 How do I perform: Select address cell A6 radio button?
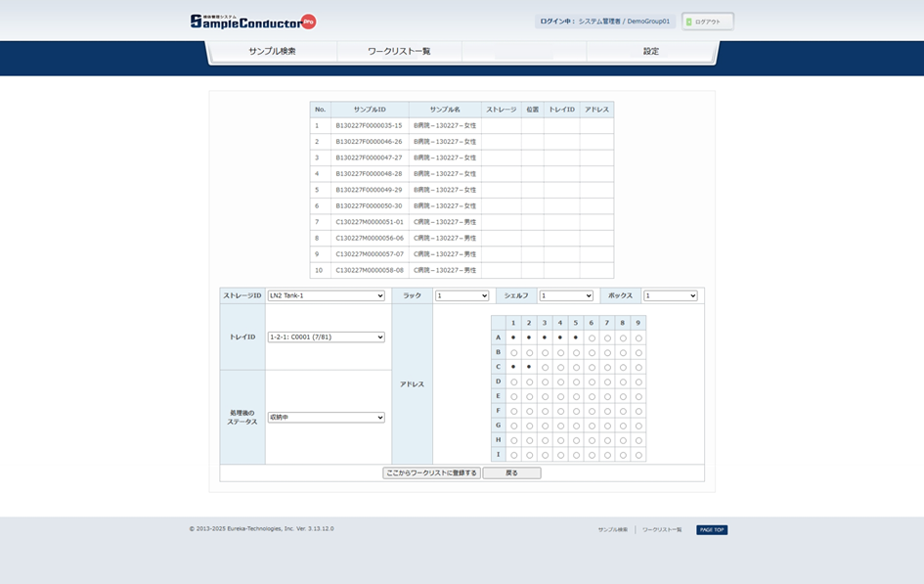pos(592,337)
